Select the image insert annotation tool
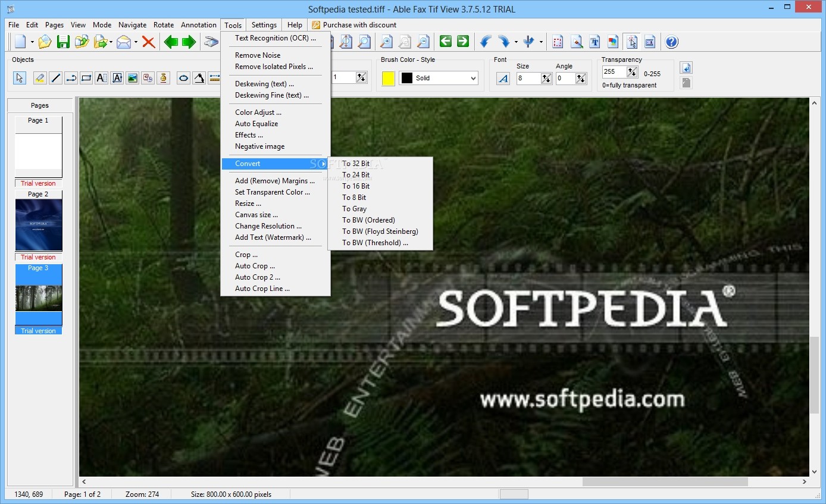The width and height of the screenshot is (826, 504). click(132, 78)
